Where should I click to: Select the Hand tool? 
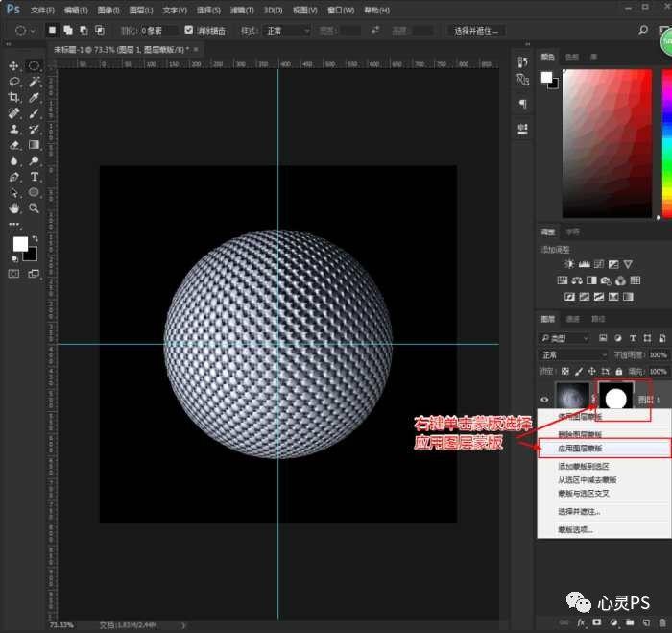click(14, 207)
